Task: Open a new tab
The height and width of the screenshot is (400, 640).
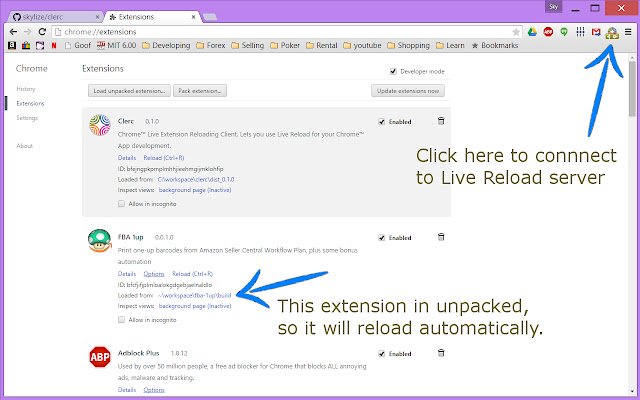Action: click(210, 17)
